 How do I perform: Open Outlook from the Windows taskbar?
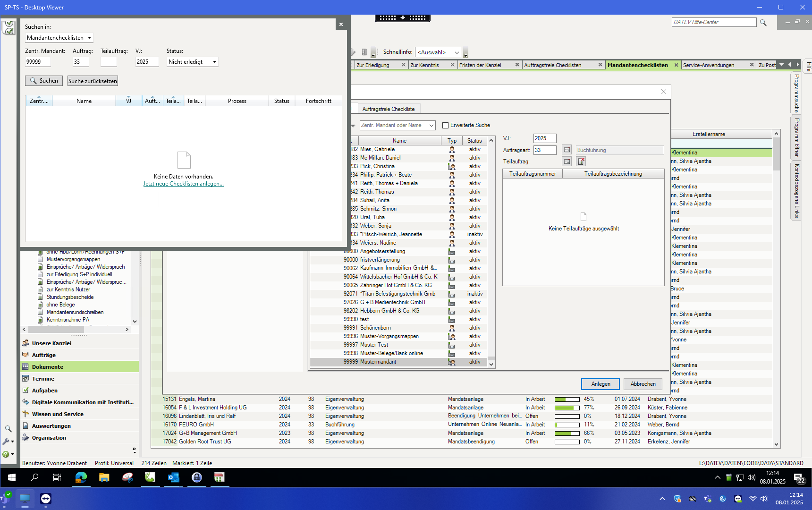click(x=173, y=477)
